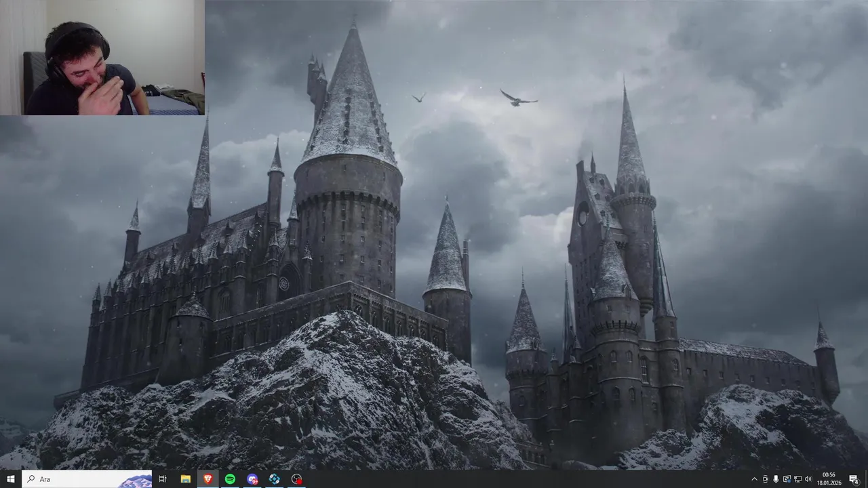This screenshot has width=868, height=488.
Task: Click the 'Ara' taskbar search box
Action: (x=87, y=479)
